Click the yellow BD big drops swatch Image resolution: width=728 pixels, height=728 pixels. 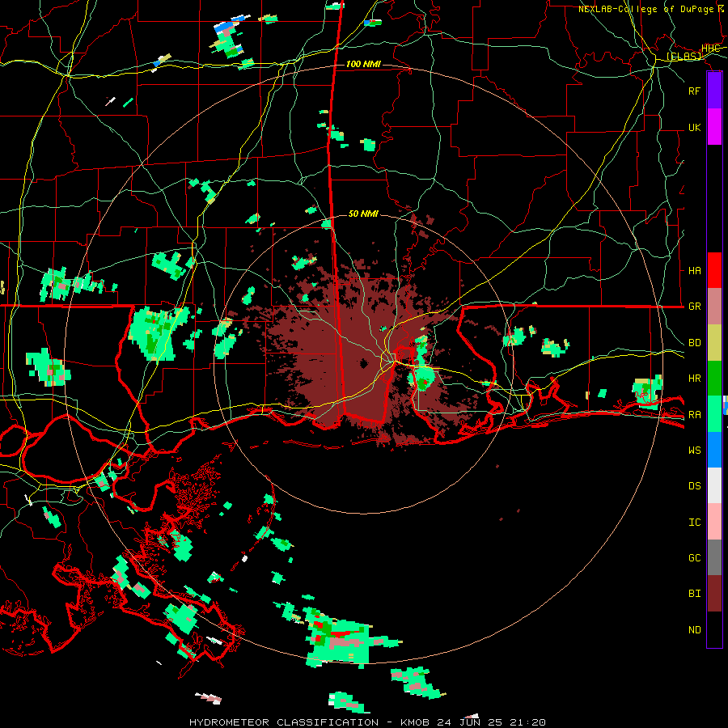714,343
